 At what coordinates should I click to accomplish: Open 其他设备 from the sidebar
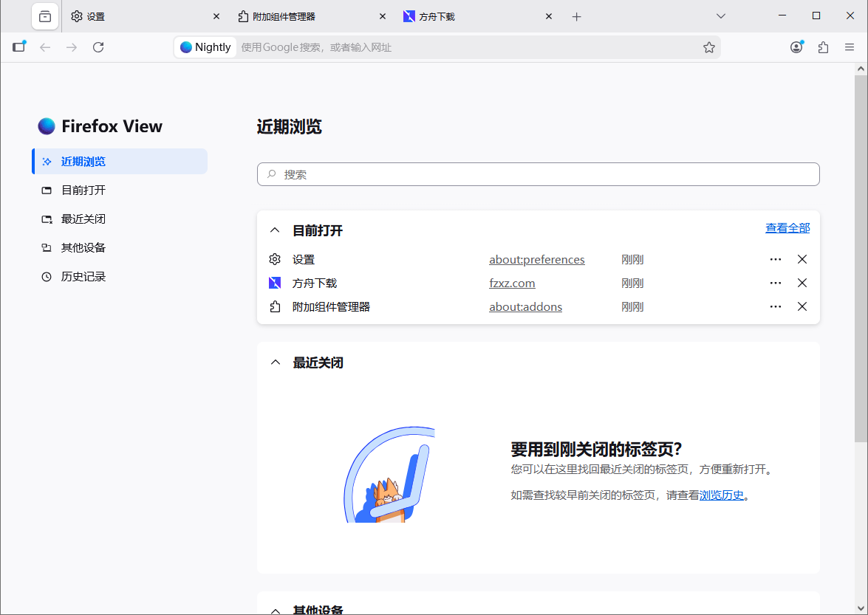point(83,247)
